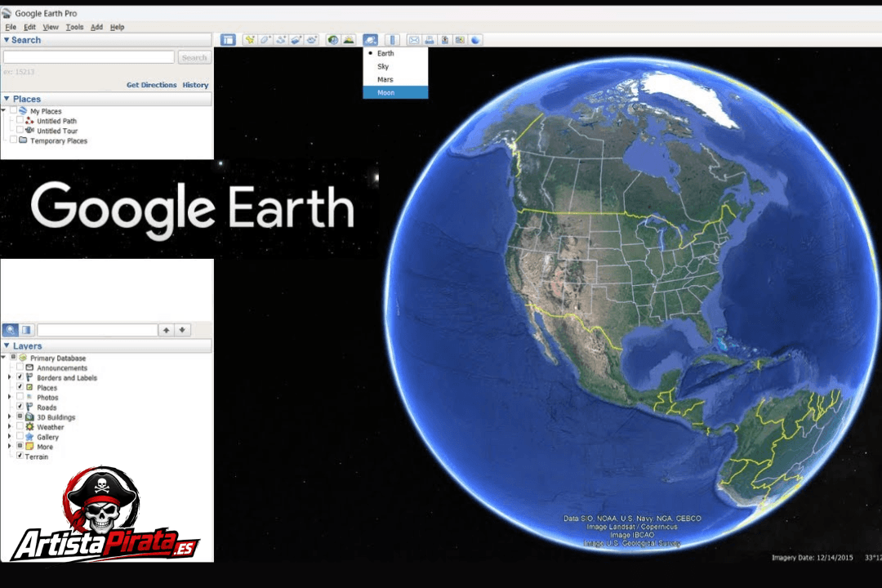The height and width of the screenshot is (588, 882).
Task: Check the Untitled Path checkbox
Action: pos(20,120)
